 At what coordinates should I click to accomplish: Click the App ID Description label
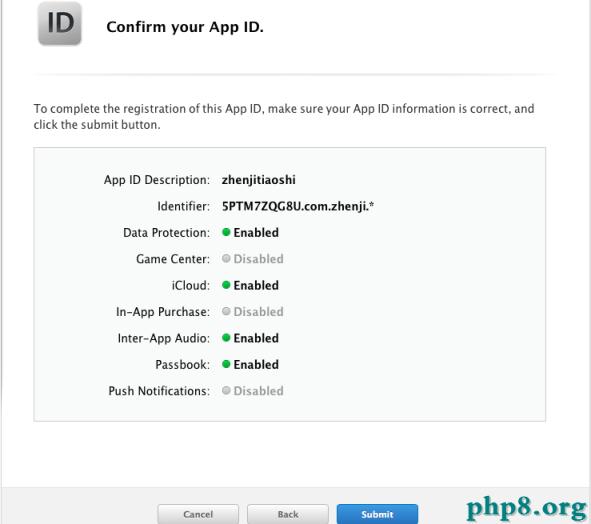pos(157,180)
